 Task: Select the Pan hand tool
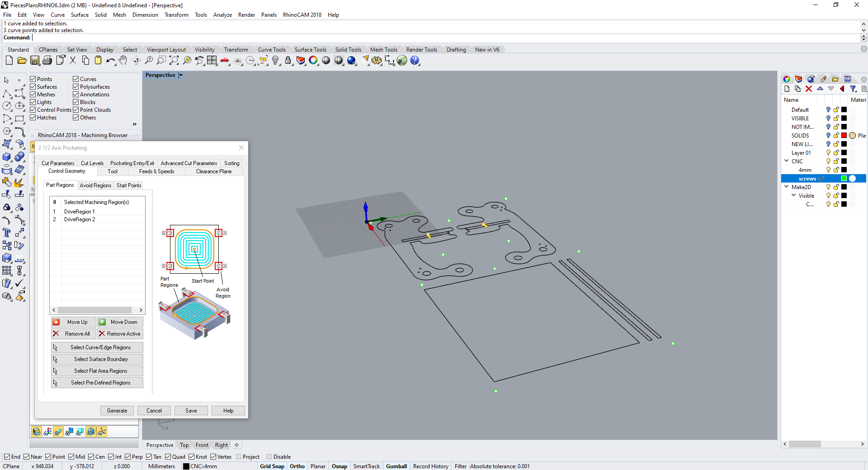pyautogui.click(x=123, y=60)
